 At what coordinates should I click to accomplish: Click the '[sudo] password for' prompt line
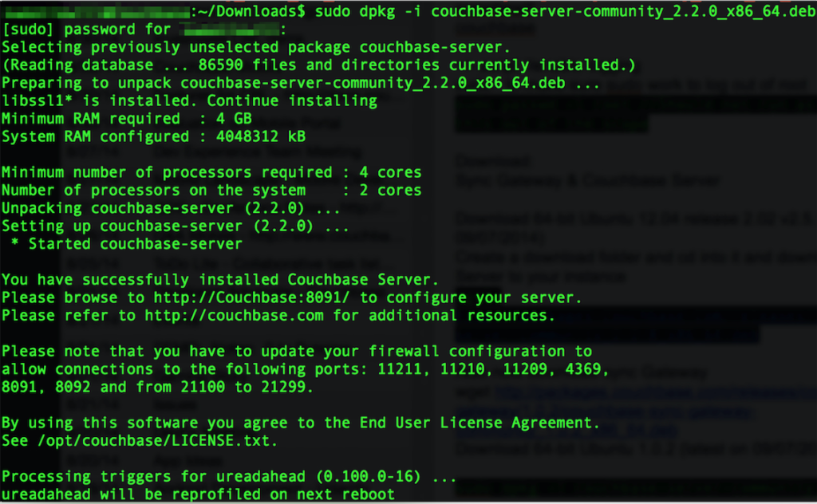tap(144, 30)
